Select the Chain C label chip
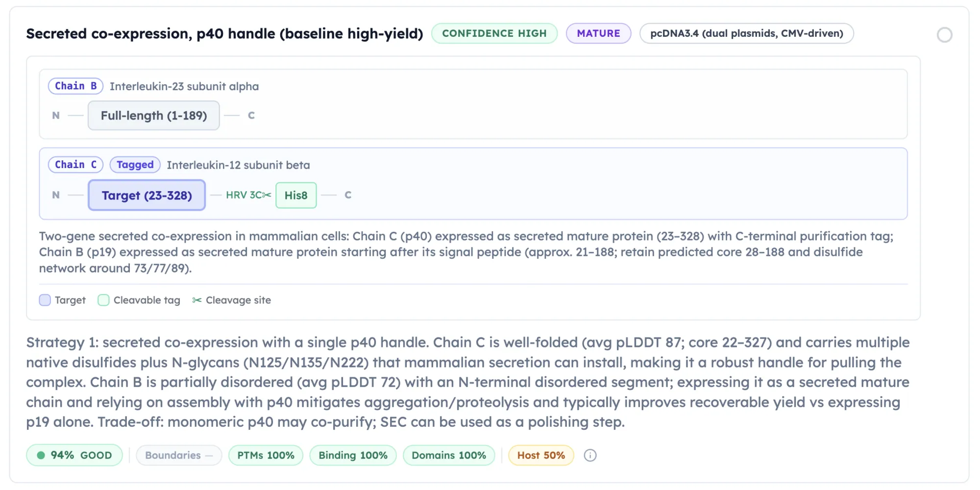This screenshot has height=490, width=980. pyautogui.click(x=75, y=165)
